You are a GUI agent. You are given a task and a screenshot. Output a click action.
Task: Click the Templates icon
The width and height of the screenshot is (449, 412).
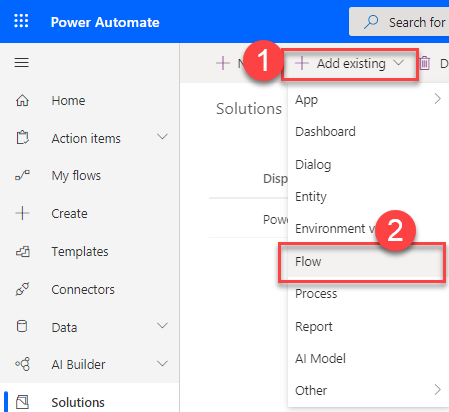[23, 251]
